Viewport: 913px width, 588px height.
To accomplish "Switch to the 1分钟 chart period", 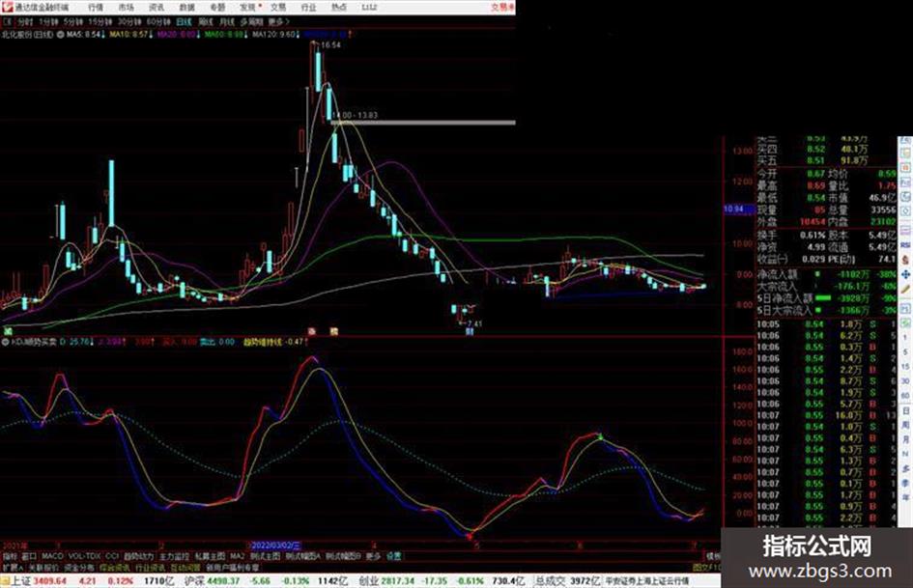I will 48,21.
